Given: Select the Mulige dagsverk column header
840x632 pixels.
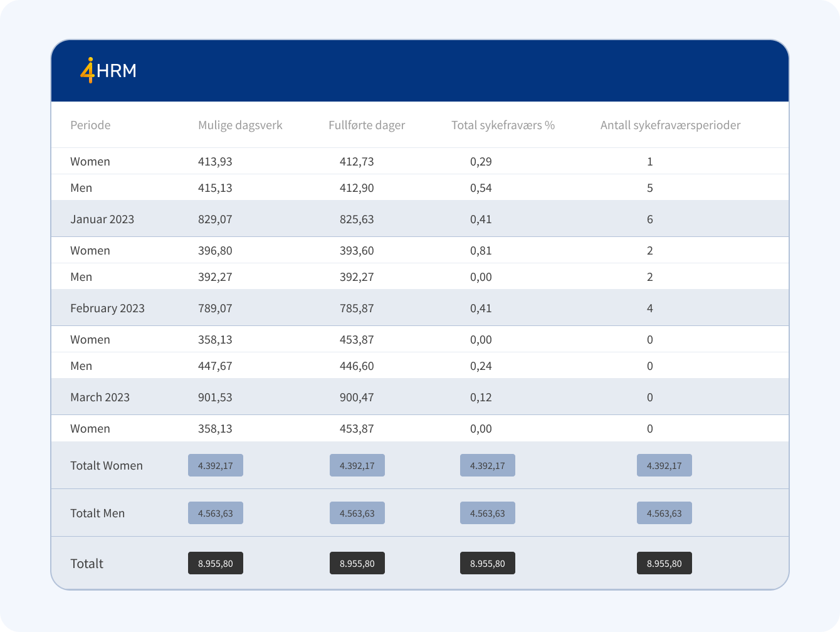Looking at the screenshot, I should [240, 125].
